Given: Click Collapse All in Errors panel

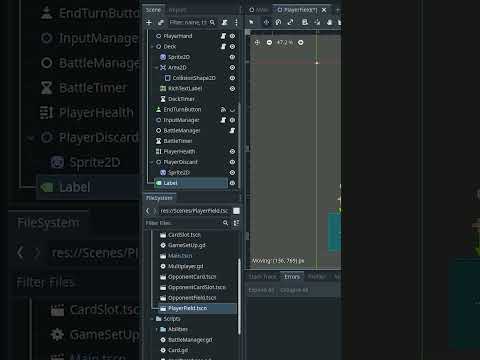Looking at the screenshot, I should tap(294, 290).
